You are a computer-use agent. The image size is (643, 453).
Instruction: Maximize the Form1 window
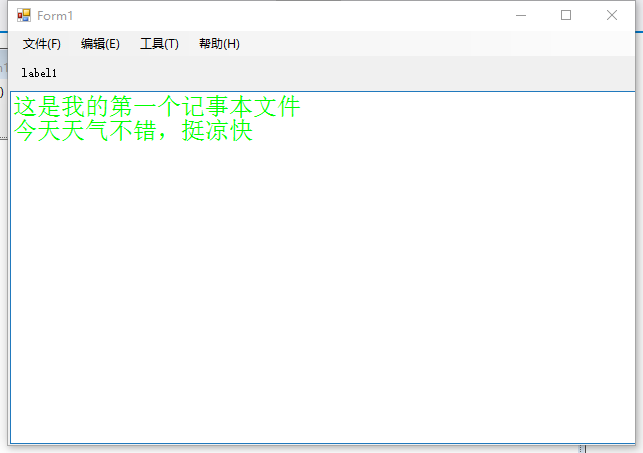click(x=566, y=16)
